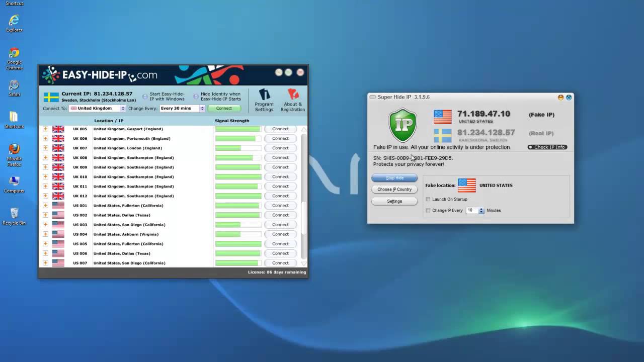Screen dimensions: 644x362
Task: Click the server list scroll down arrow
Action: [x=303, y=263]
